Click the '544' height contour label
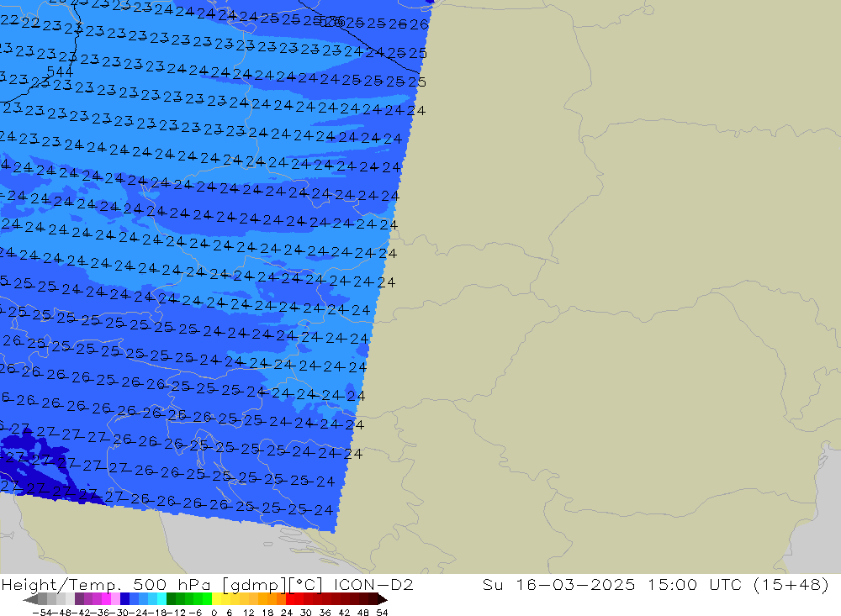 [60, 71]
